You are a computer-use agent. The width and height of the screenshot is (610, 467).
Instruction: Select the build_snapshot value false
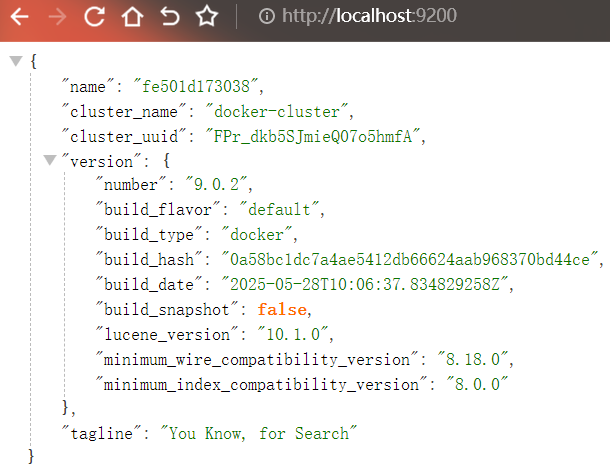click(282, 310)
